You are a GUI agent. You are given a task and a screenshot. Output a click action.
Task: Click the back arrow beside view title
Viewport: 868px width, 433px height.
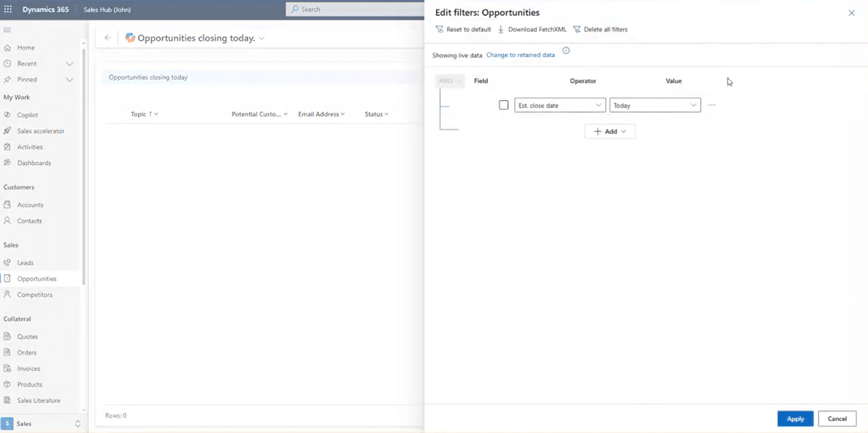108,38
